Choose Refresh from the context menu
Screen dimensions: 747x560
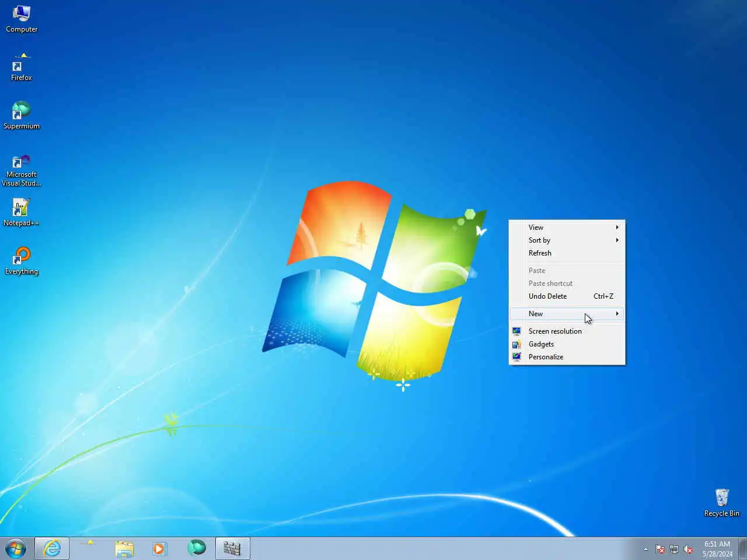[567, 253]
